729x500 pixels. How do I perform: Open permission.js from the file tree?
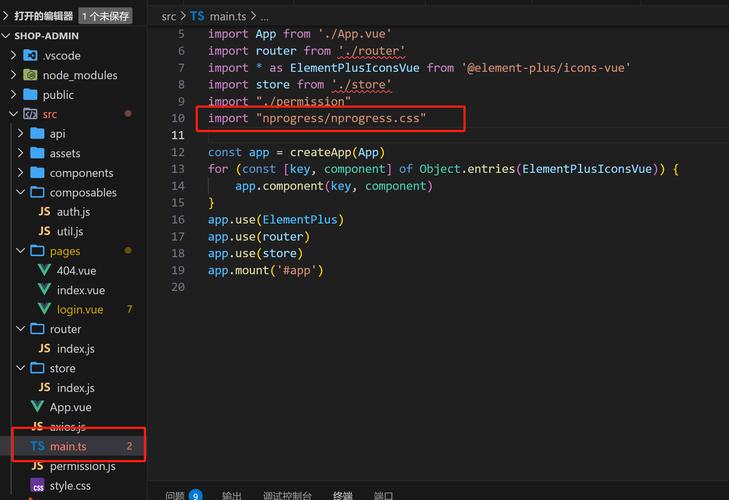[x=83, y=466]
